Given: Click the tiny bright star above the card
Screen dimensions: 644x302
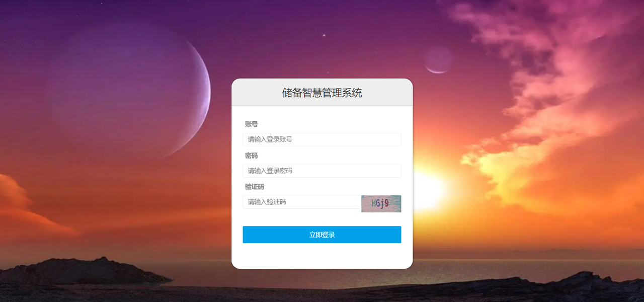Looking at the screenshot, I should click(324, 35).
